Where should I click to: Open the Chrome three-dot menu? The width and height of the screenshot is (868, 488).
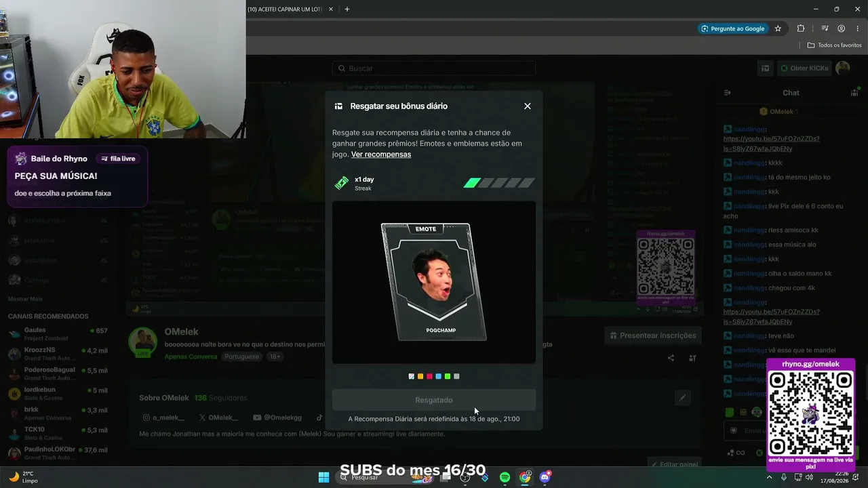tap(858, 28)
